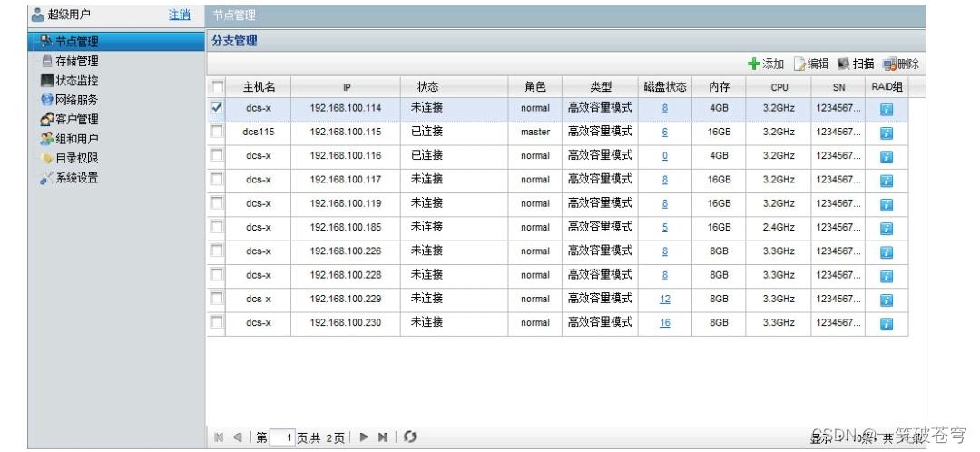
Task: Open RAID group info for 192.168.100.119
Action: [887, 204]
